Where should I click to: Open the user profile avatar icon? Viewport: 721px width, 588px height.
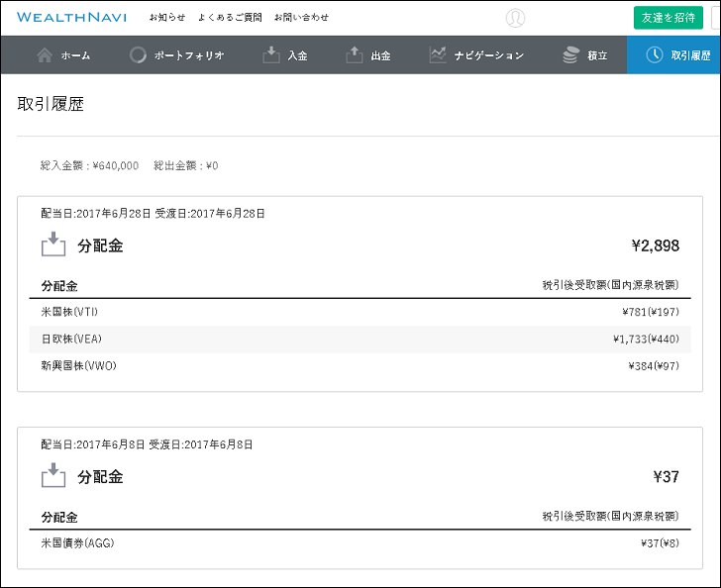click(x=515, y=18)
